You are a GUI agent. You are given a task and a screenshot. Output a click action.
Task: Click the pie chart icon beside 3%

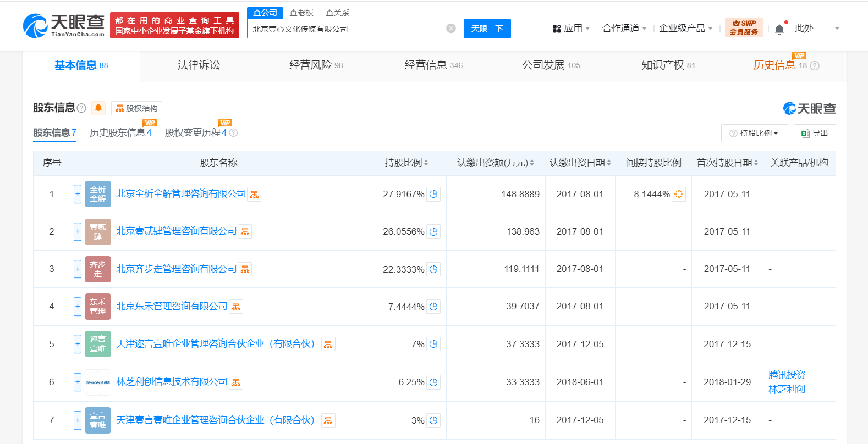click(433, 420)
